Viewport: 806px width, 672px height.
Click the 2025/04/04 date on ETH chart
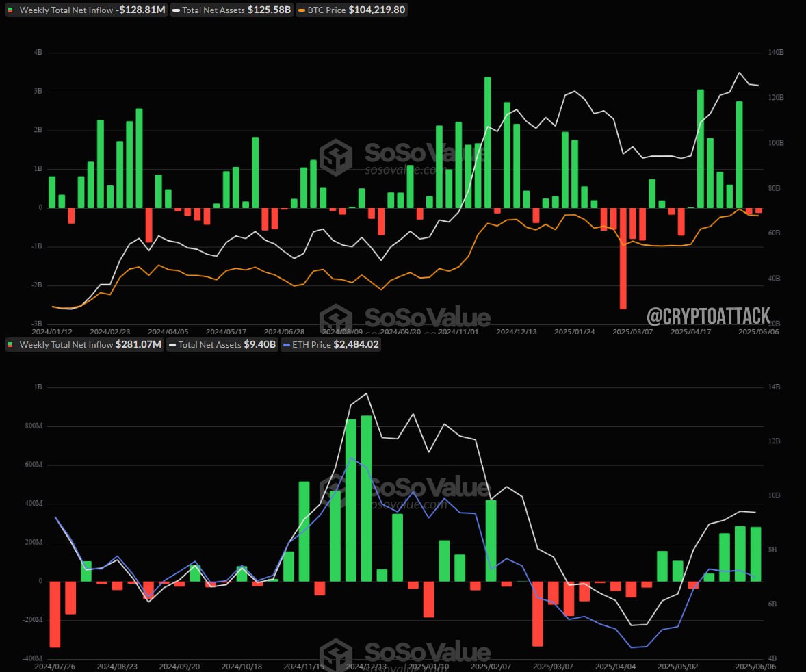[615, 667]
